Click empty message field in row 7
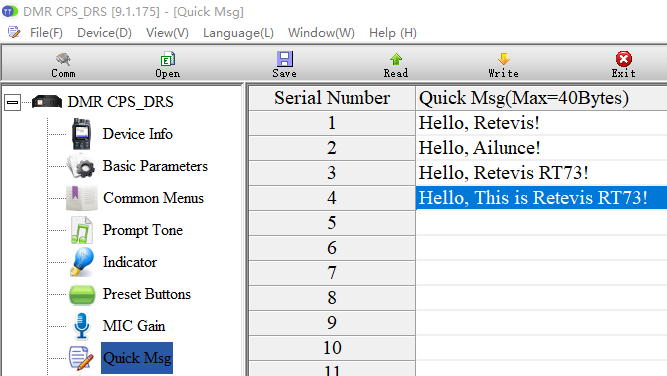The width and height of the screenshot is (667, 376). tap(541, 273)
